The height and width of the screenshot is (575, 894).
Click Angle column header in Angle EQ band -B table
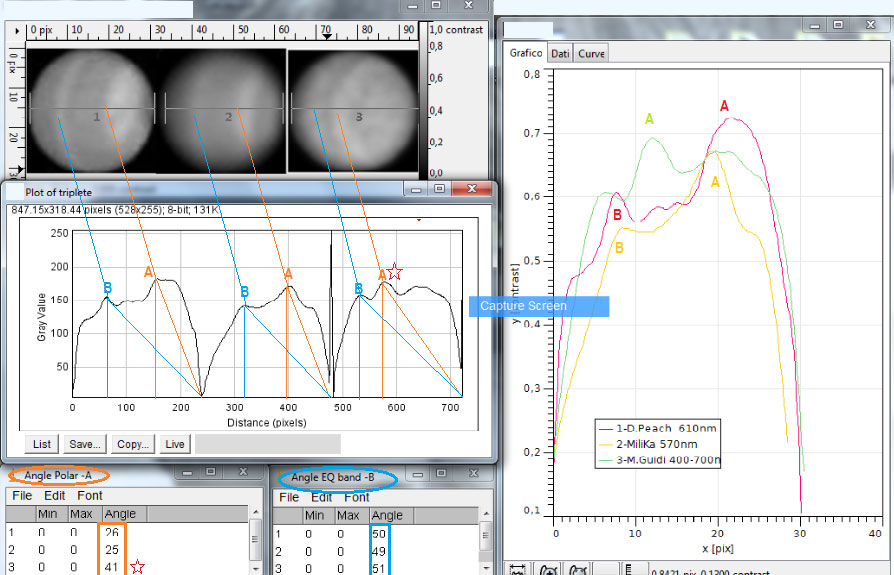pos(391,515)
